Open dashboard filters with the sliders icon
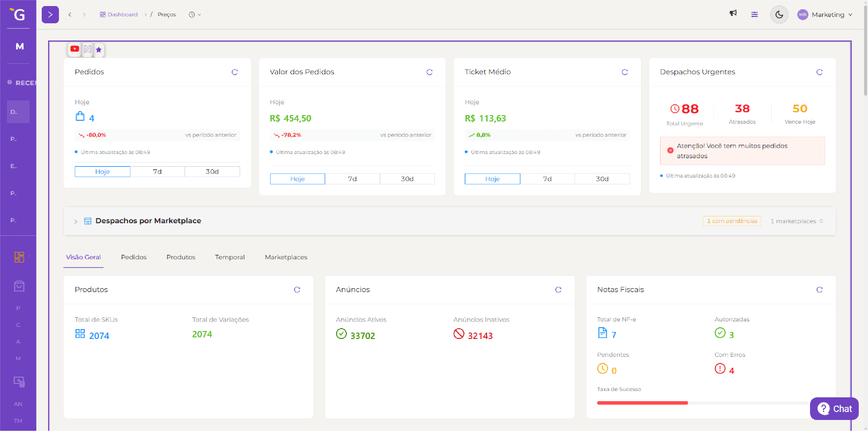 click(x=755, y=14)
